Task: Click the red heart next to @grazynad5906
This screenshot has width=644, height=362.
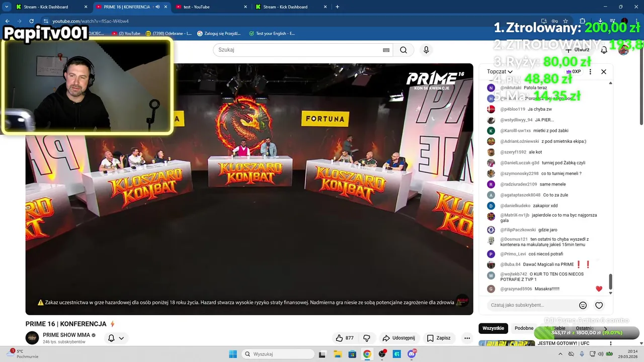Action: click(599, 289)
